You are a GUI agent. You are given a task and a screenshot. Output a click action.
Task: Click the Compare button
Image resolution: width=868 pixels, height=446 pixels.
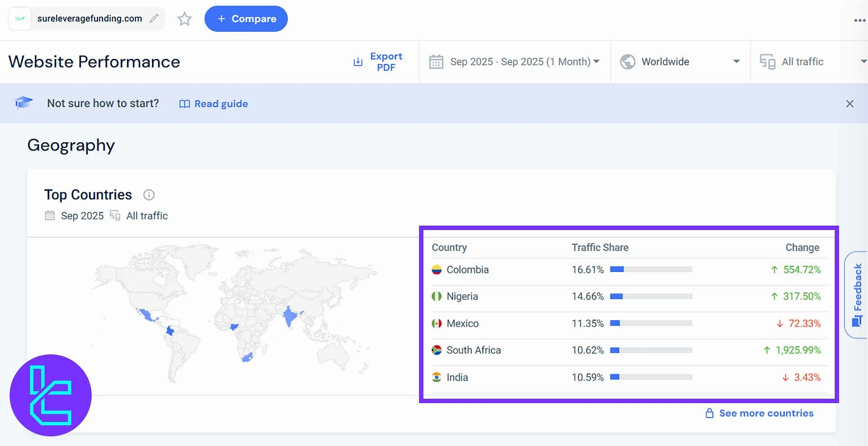point(246,18)
